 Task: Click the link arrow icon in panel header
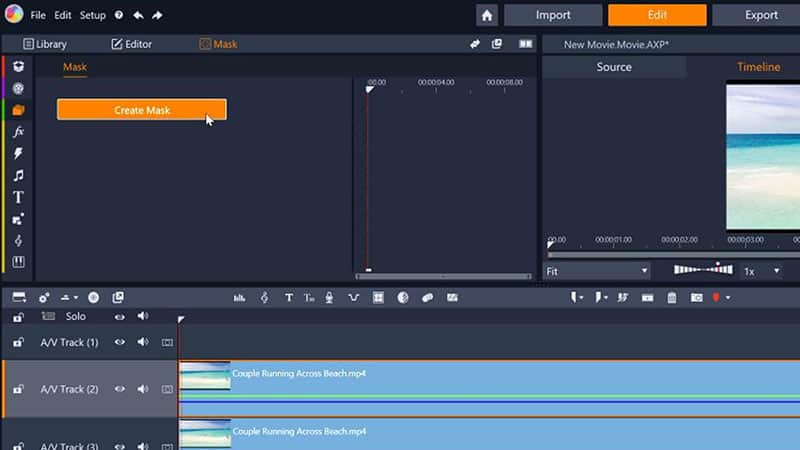click(x=475, y=44)
